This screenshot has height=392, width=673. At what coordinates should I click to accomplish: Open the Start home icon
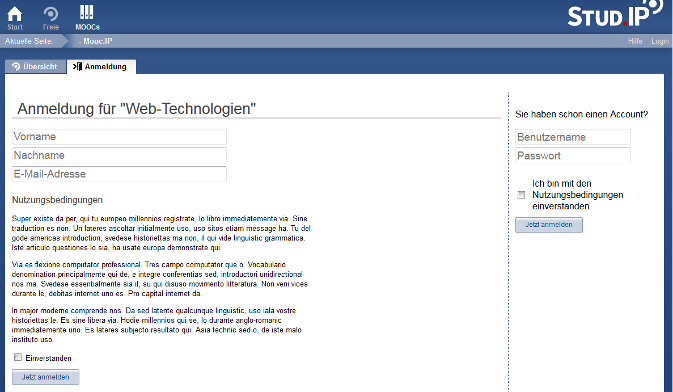pyautogui.click(x=15, y=14)
